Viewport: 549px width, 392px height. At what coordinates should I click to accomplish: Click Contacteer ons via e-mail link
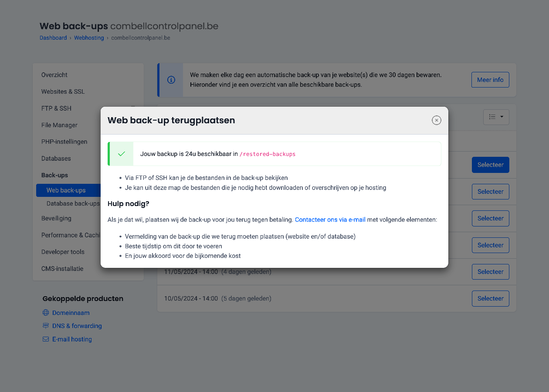[x=330, y=220]
